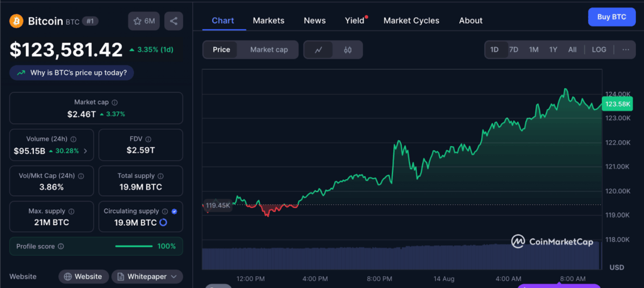Click the Buy BTC button
Screen dimensions: 644x288
pyautogui.click(x=611, y=17)
